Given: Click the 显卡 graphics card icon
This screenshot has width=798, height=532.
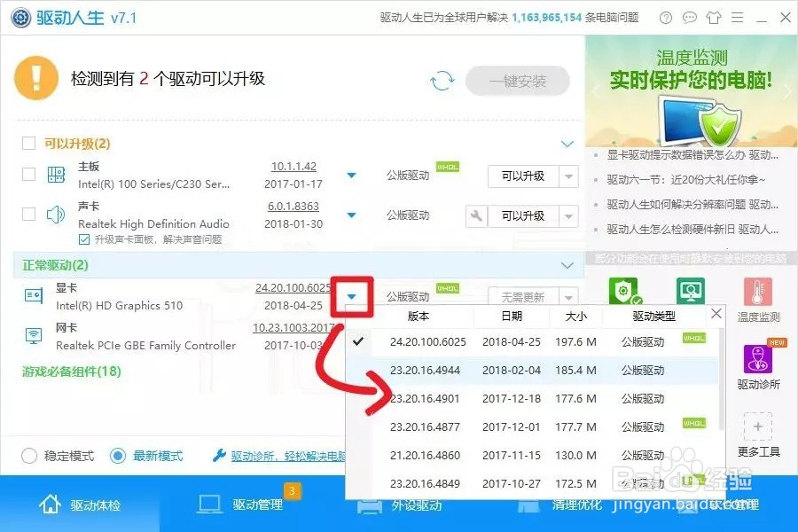Looking at the screenshot, I should (x=34, y=295).
